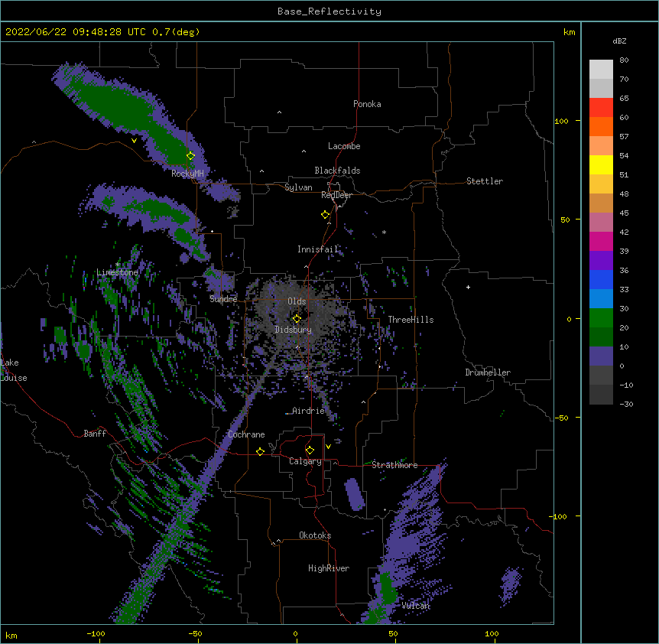Click the km label at bottom left
Viewport: 659px width, 644px height.
[x=11, y=635]
